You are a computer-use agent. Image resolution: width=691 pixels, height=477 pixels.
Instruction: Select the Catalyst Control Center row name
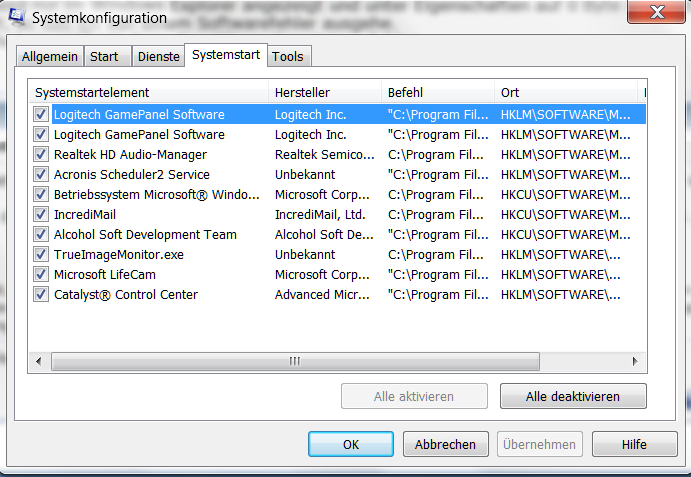click(126, 294)
